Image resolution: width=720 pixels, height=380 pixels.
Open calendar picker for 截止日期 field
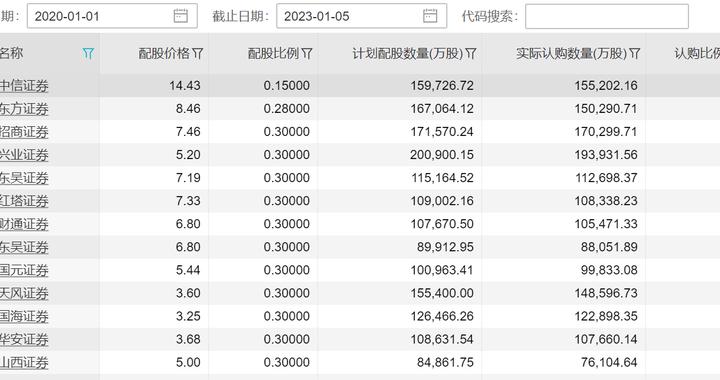tap(430, 16)
